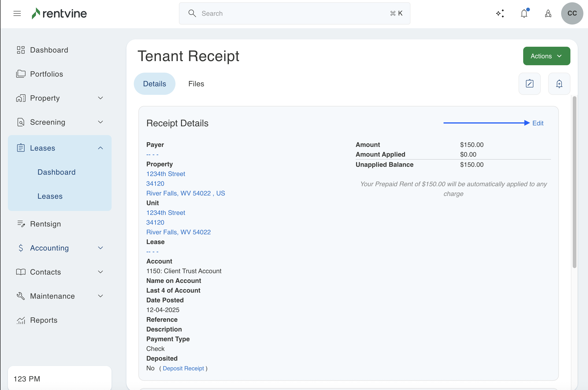This screenshot has height=390, width=588.
Task: Click the rocket icon in header
Action: pos(548,13)
